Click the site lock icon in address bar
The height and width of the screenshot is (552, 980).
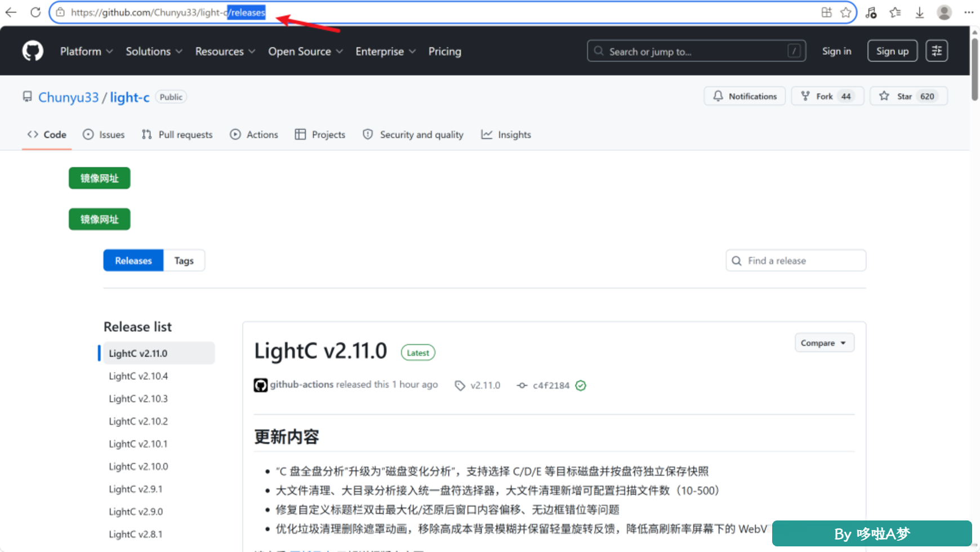(60, 12)
